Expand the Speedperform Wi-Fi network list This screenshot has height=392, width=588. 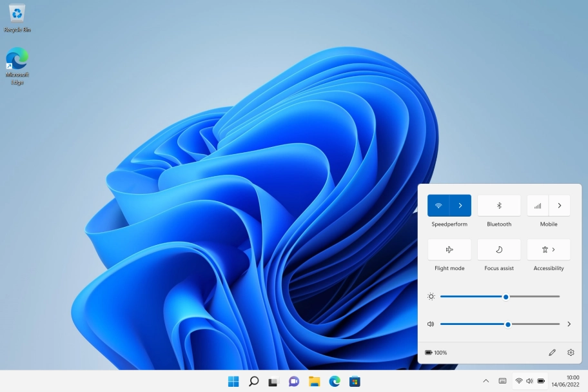click(460, 205)
